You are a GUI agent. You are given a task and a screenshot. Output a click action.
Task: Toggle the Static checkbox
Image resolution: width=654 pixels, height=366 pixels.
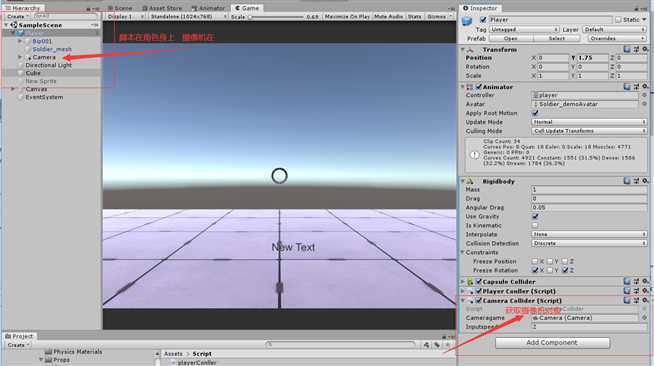click(x=618, y=20)
